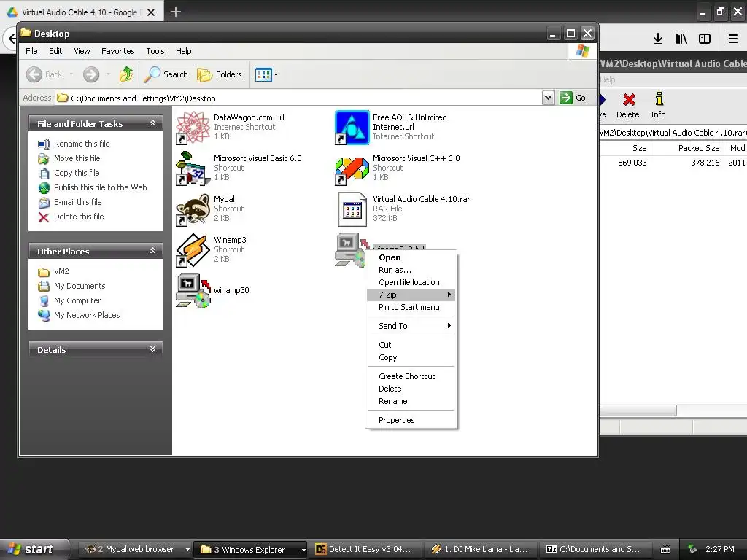Open the Tools menu
This screenshot has height=560, width=747.
point(155,51)
